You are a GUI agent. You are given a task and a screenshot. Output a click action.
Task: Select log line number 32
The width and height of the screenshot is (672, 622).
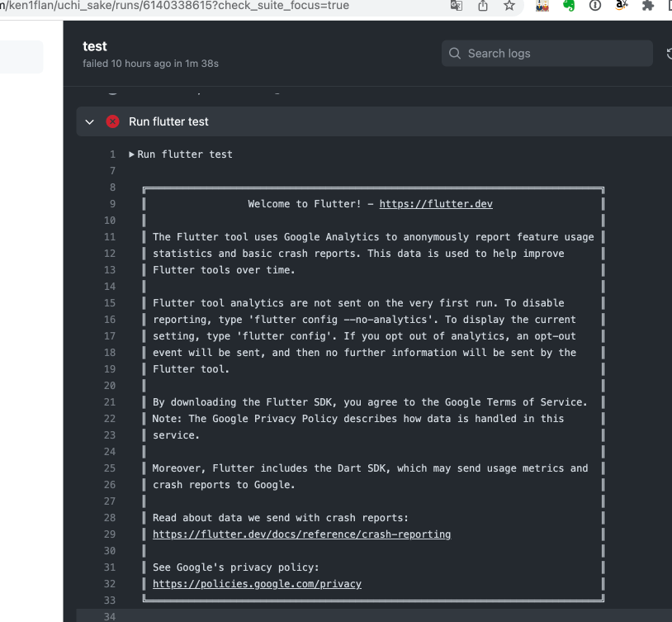point(110,584)
